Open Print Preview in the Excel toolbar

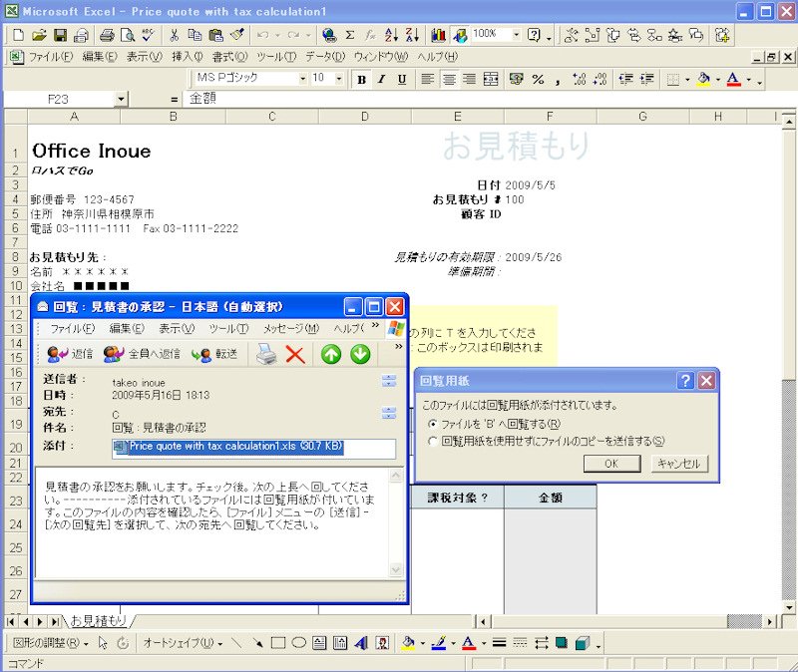[128, 35]
